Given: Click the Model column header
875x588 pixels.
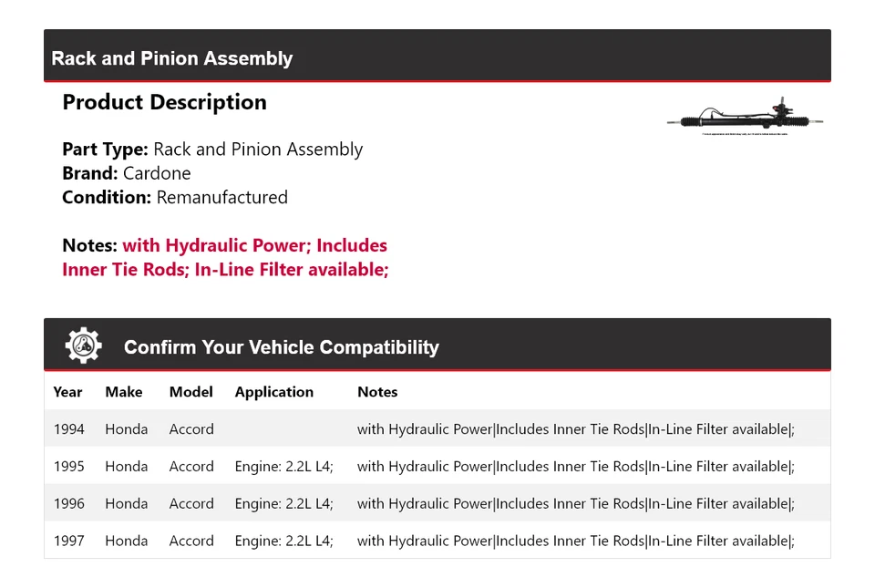Looking at the screenshot, I should [190, 392].
